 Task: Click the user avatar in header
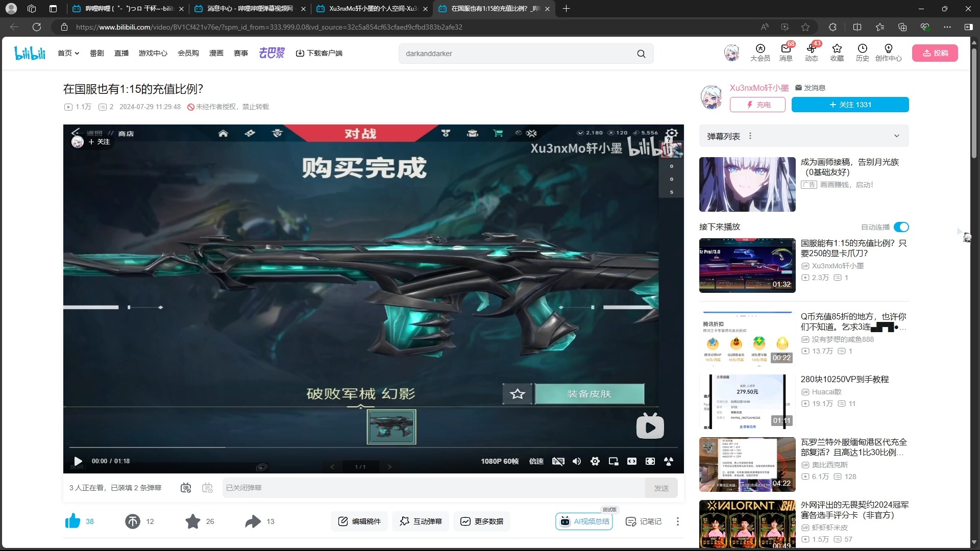[x=731, y=53]
